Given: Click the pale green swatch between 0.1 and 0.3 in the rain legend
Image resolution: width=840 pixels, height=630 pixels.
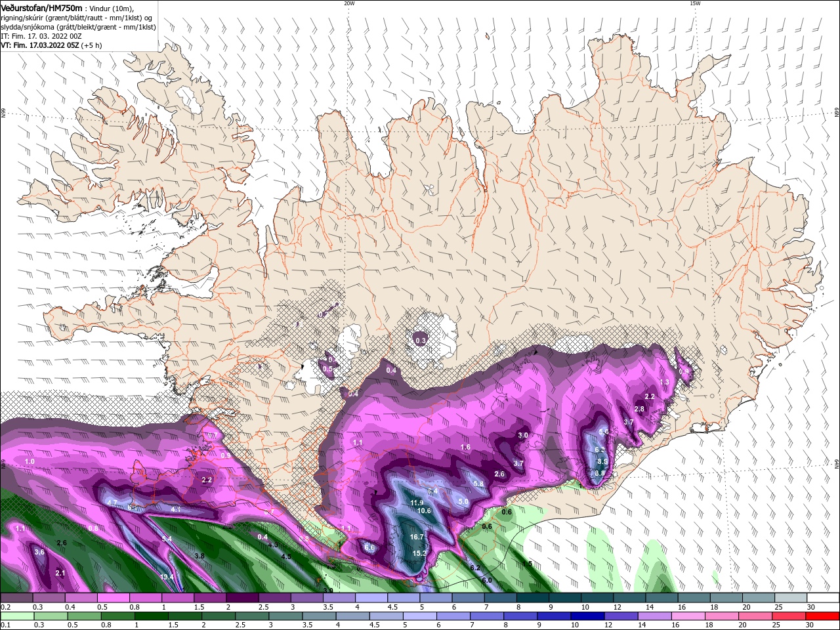Looking at the screenshot, I should coord(16,616).
